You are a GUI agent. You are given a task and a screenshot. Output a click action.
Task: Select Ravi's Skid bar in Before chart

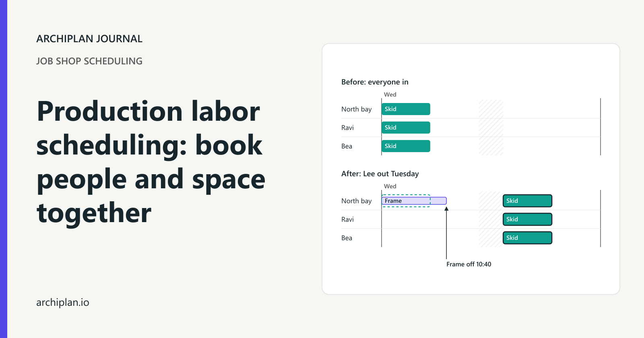tap(406, 128)
